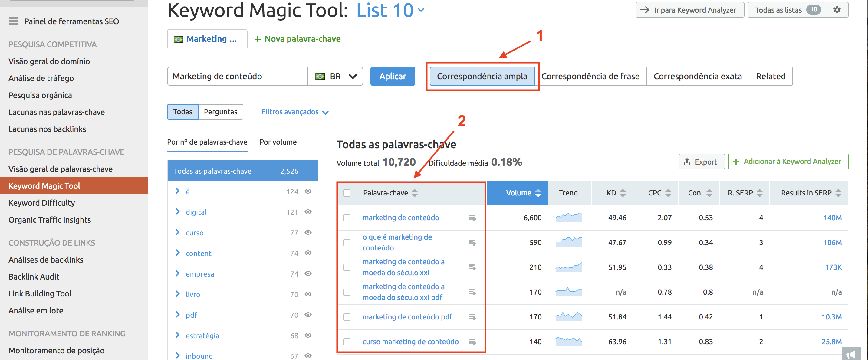Sort by KD column arrows

pyautogui.click(x=623, y=193)
